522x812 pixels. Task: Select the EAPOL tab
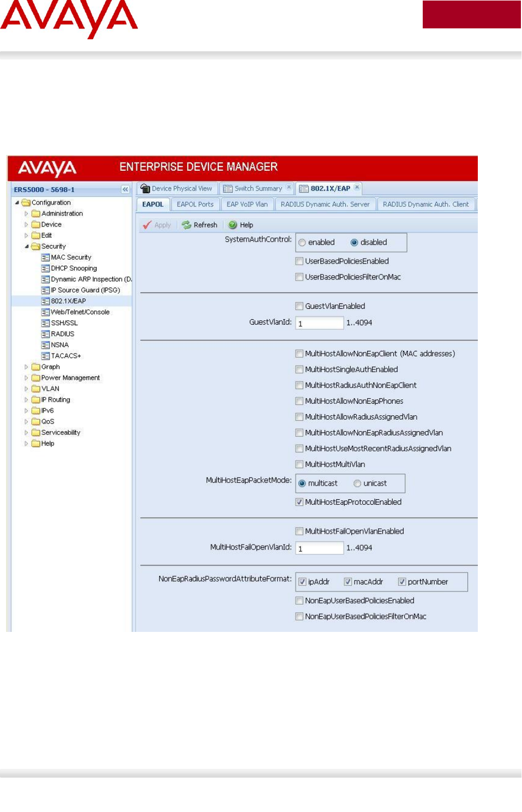(x=153, y=204)
